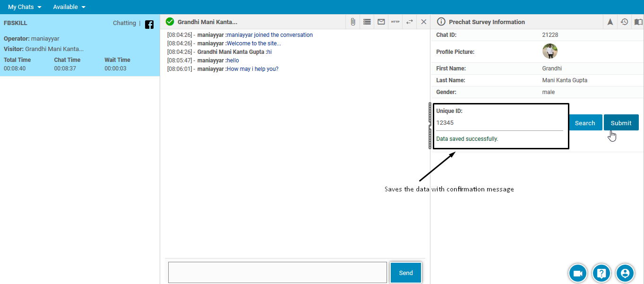Open the My Chats dropdown

tap(25, 7)
